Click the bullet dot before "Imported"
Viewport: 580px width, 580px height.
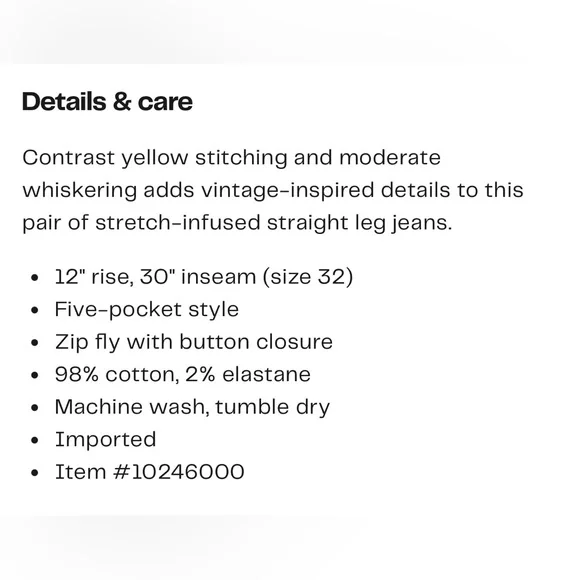coord(35,440)
